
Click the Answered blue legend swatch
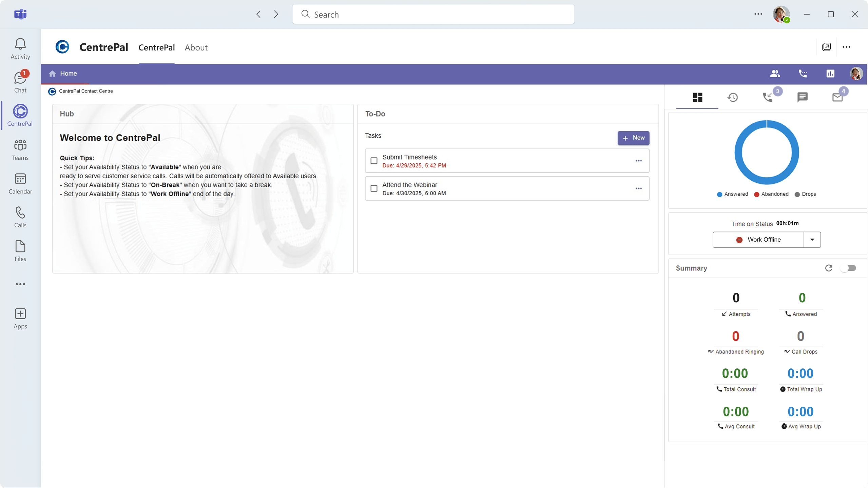click(x=719, y=195)
